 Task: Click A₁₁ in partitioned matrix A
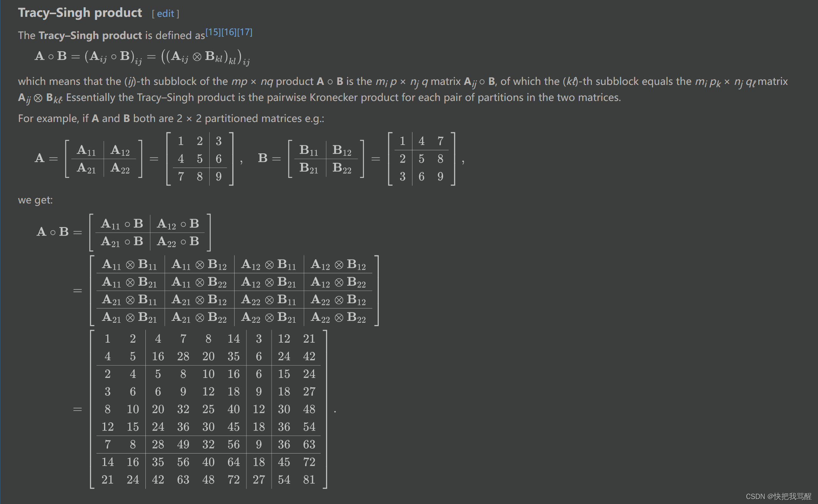(x=86, y=150)
